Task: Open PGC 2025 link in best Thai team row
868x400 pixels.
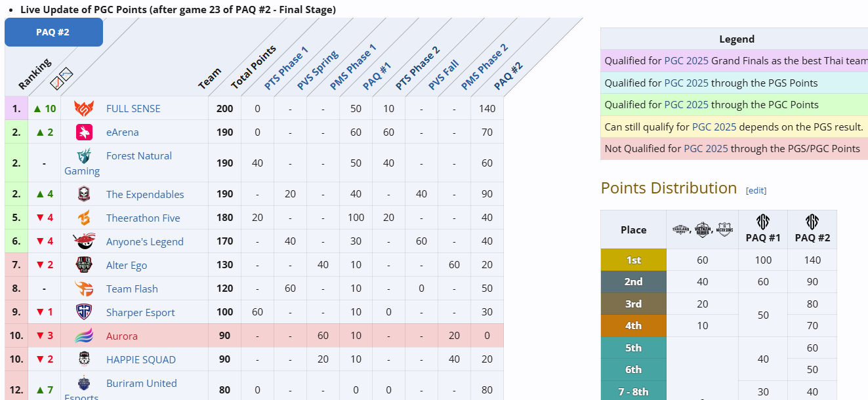Action: [686, 61]
